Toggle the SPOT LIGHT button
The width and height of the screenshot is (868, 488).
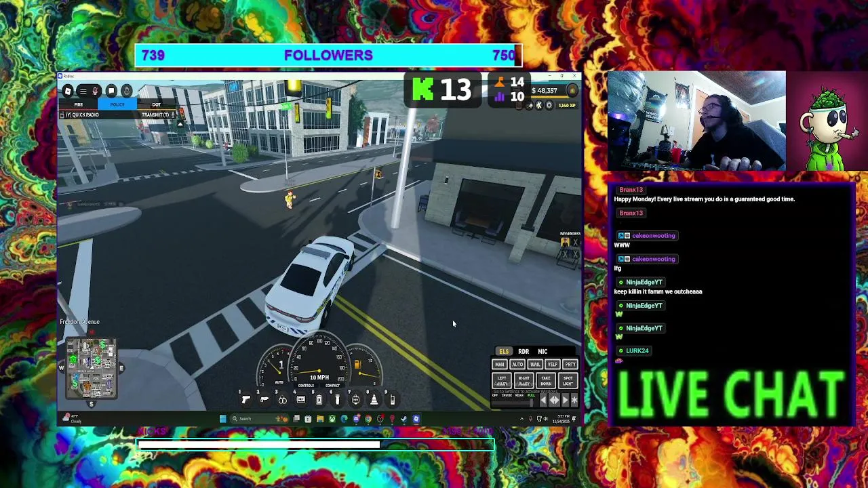568,381
